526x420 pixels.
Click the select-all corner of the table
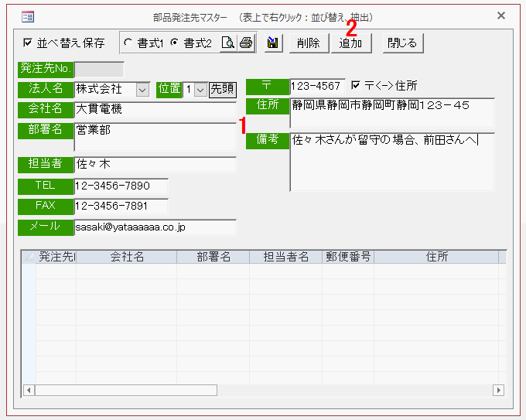click(x=29, y=257)
